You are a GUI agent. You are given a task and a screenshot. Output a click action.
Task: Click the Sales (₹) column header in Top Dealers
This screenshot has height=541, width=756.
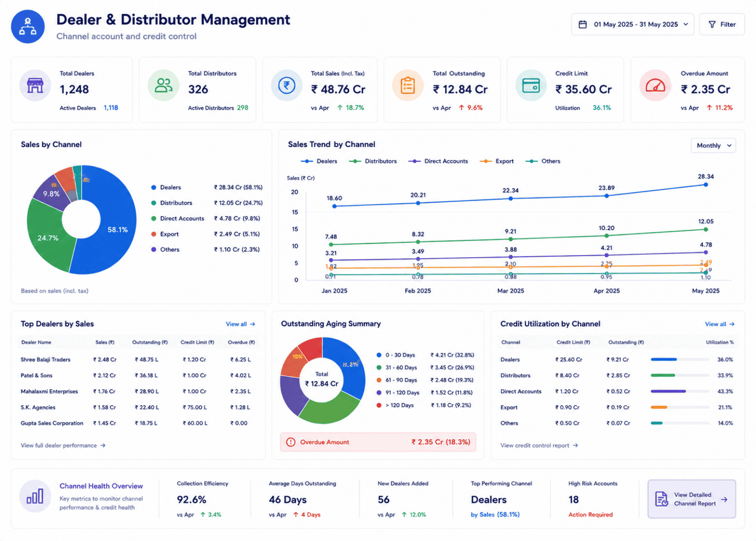click(x=105, y=342)
